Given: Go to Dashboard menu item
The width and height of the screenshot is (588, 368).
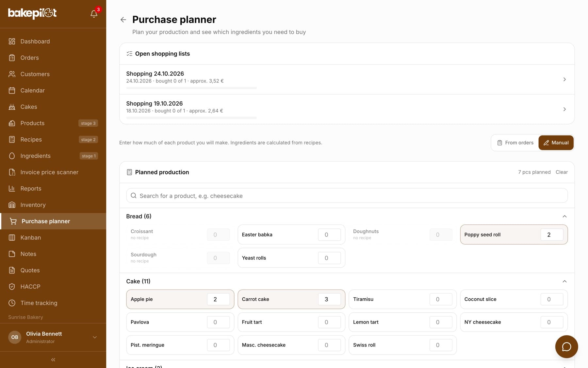Looking at the screenshot, I should point(53,41).
